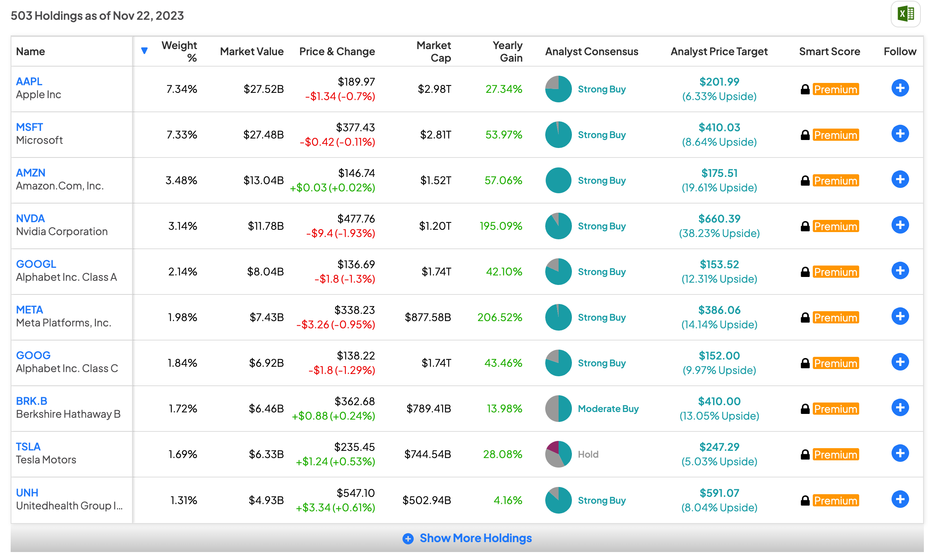This screenshot has height=560, width=933.
Task: Unlock Premium smart score for META
Action: pos(836,318)
